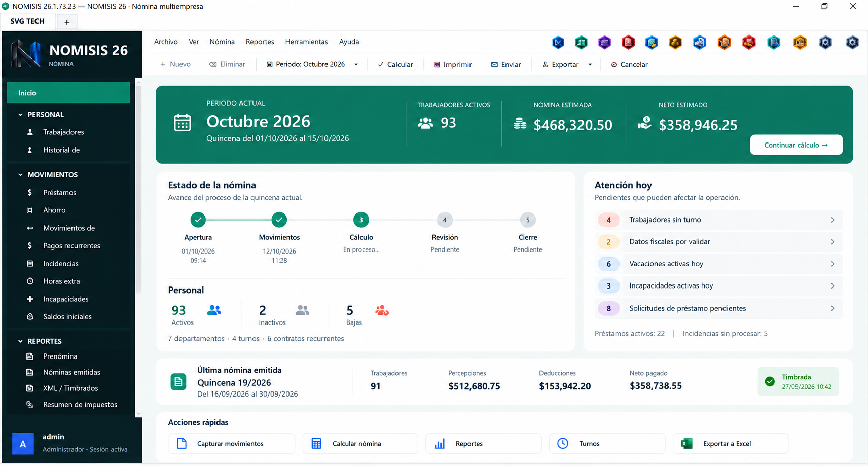This screenshot has height=466, width=868.
Task: Open the teal hexagon module icon
Action: 774,43
